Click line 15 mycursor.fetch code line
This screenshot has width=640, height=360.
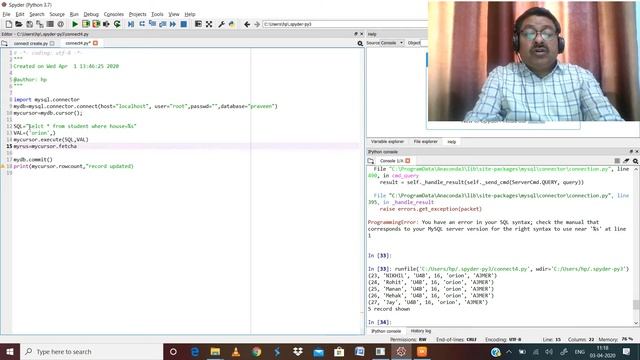pyautogui.click(x=45, y=146)
